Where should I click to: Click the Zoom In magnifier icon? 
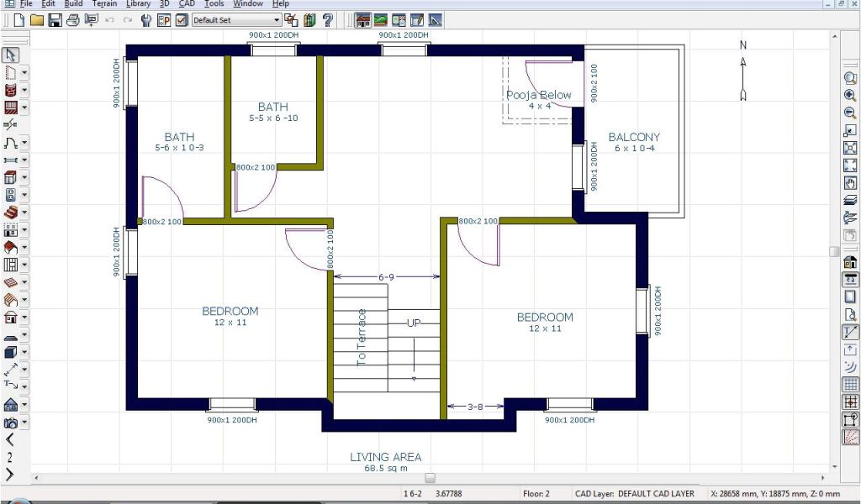[850, 95]
